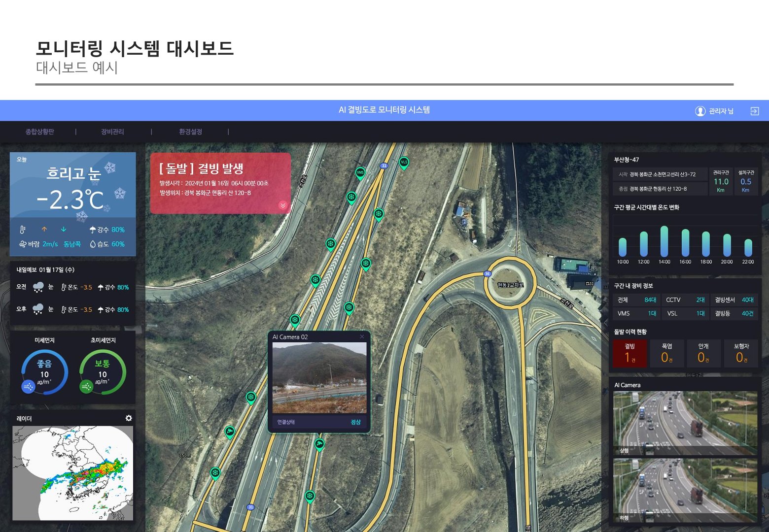Image resolution: width=769 pixels, height=532 pixels.
Task: Click the umbrella icon beside 강수 80% in today's card
Action: (93, 230)
